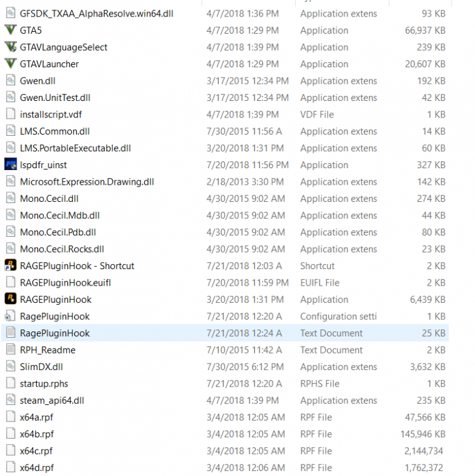The width and height of the screenshot is (475, 476).
Task: Select the file name GTA5
Action: (x=30, y=30)
